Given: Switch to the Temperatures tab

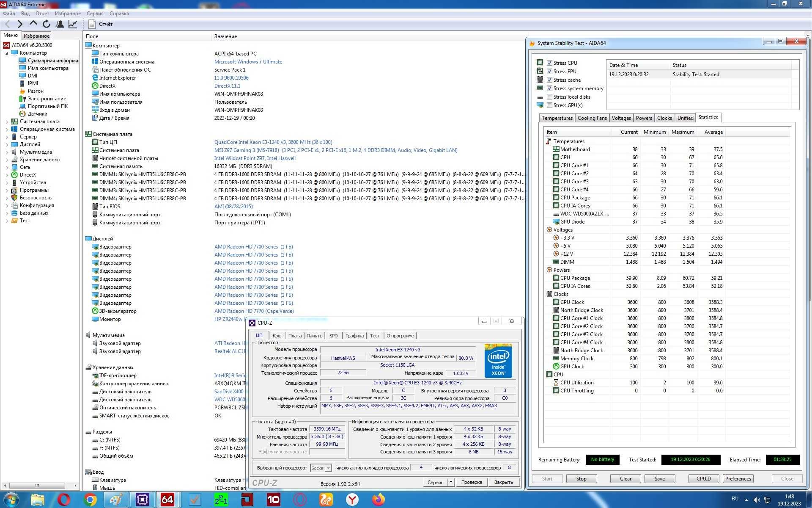Looking at the screenshot, I should coord(557,118).
